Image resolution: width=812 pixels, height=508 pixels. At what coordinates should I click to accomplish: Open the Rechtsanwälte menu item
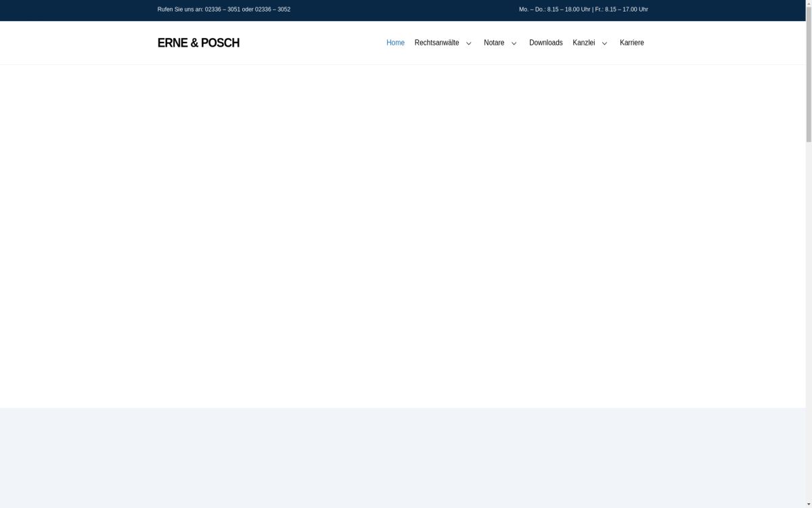coord(436,43)
